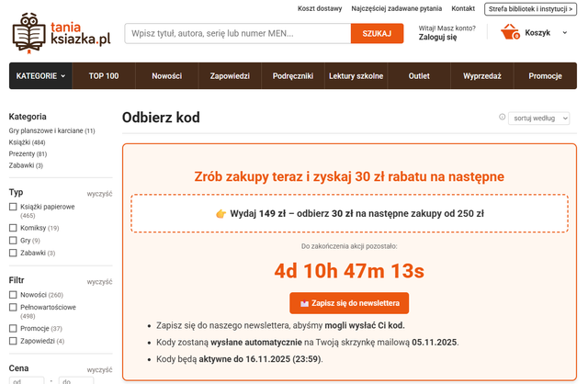Screen dimensions: 588x384
Task: Select Lektury szkolne in navigation
Action: point(356,75)
